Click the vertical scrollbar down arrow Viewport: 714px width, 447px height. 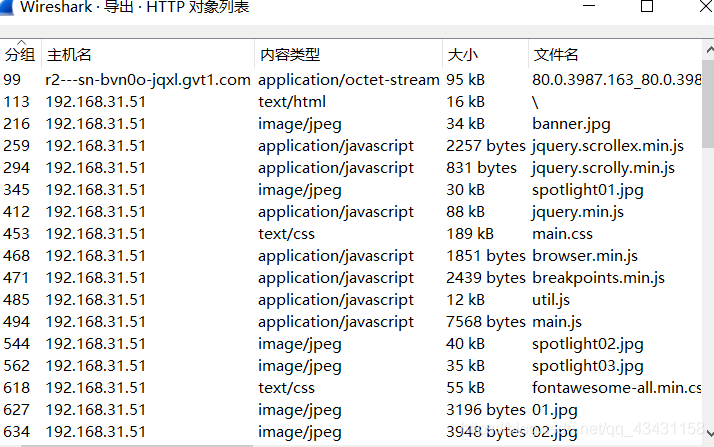point(709,434)
